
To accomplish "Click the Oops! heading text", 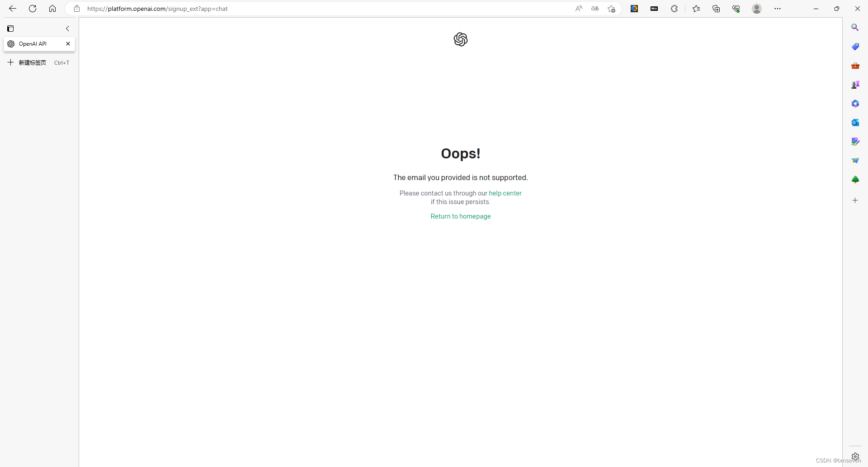I will tap(461, 153).
